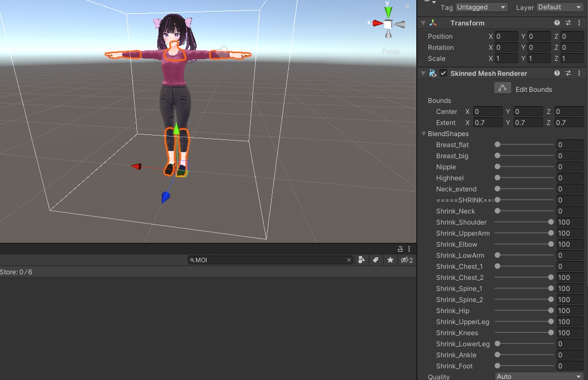The image size is (588, 380).
Task: Click the Store: 0/6 status text
Action: (x=16, y=272)
